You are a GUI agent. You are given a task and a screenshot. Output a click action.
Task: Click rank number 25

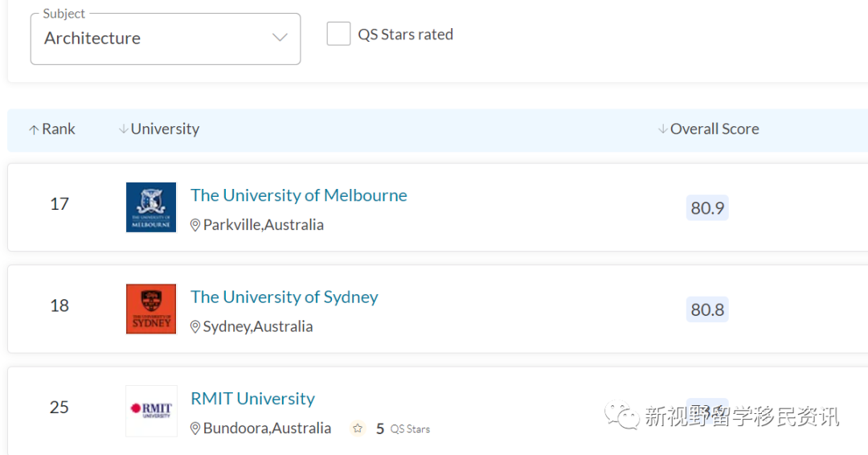[59, 408]
